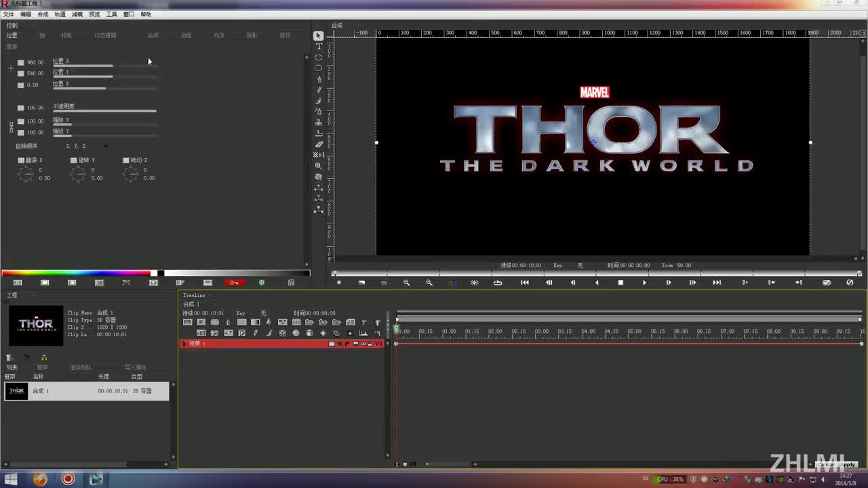
Task: Activate the hand pan tool
Action: point(319,177)
